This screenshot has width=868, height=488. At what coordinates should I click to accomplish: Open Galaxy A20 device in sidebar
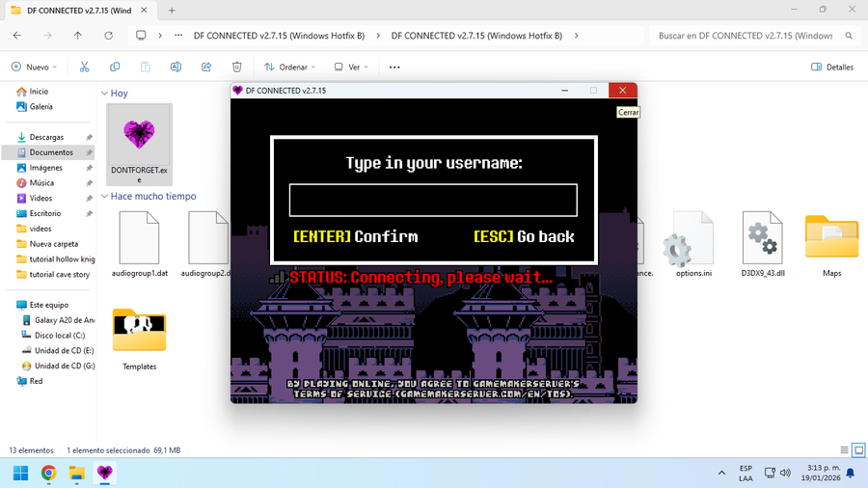[65, 320]
